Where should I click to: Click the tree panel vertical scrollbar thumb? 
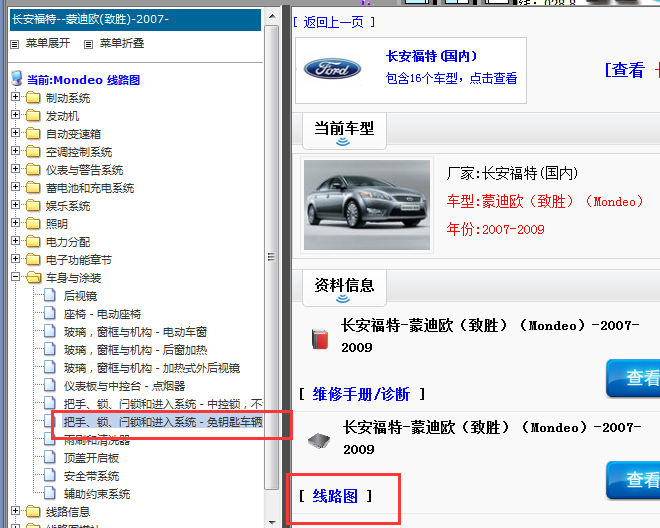[272, 257]
